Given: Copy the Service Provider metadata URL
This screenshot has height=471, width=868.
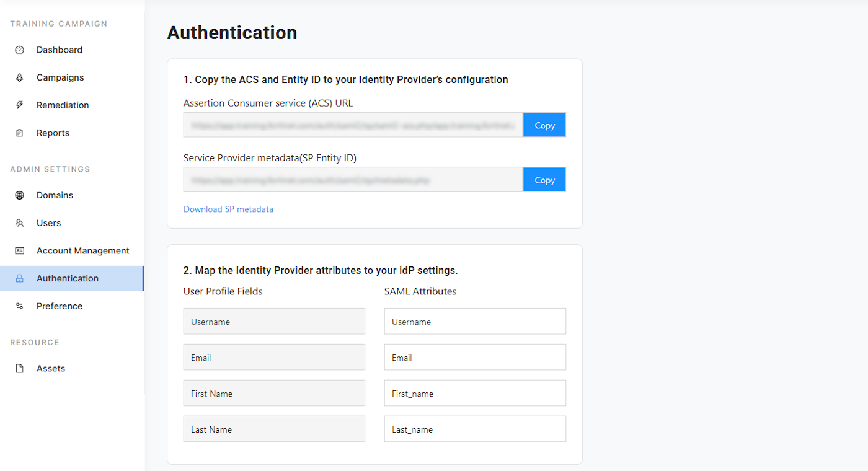Looking at the screenshot, I should (544, 180).
